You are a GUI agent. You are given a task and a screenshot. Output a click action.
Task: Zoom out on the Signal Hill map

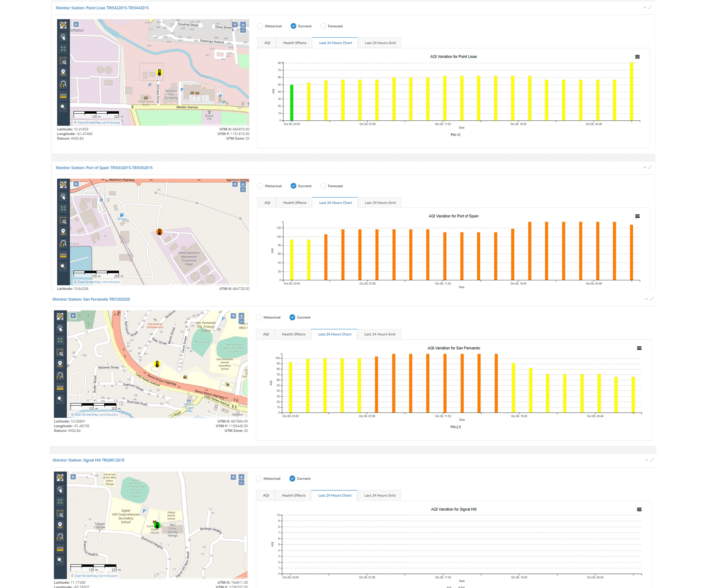242,483
